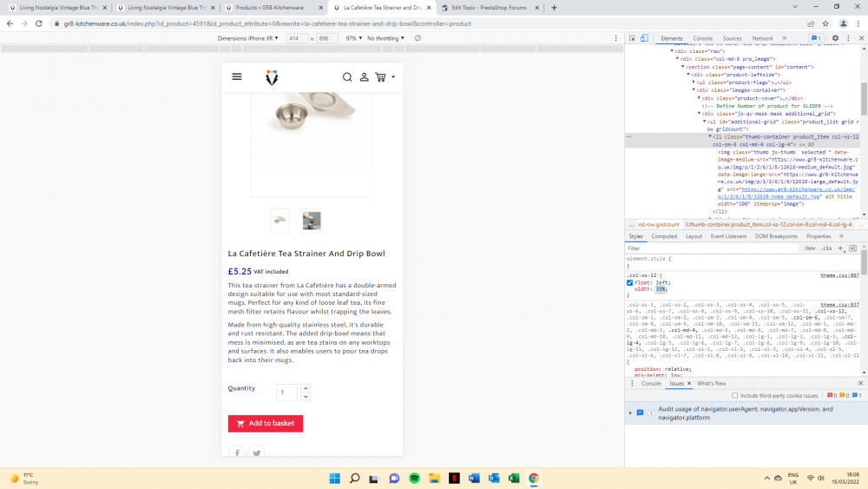Click the styles Filter input field
The height and width of the screenshot is (489, 868).
[x=713, y=248]
